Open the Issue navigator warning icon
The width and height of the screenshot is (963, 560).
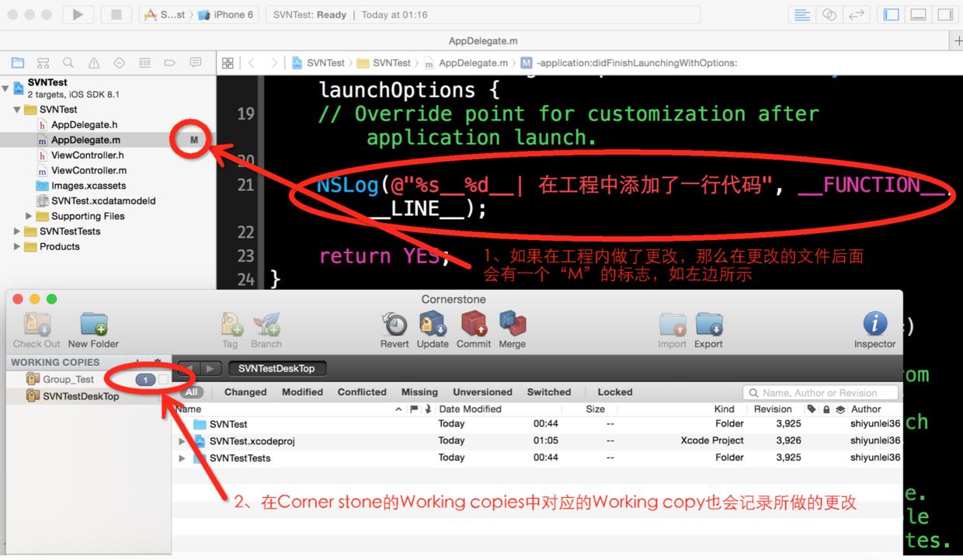click(94, 63)
